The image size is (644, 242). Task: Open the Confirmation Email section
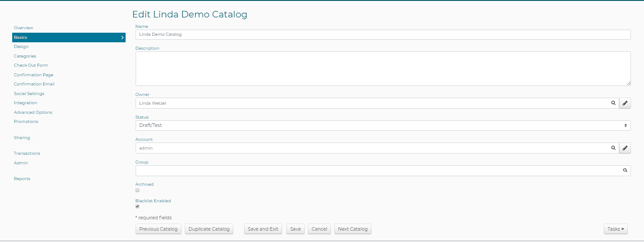click(x=34, y=84)
